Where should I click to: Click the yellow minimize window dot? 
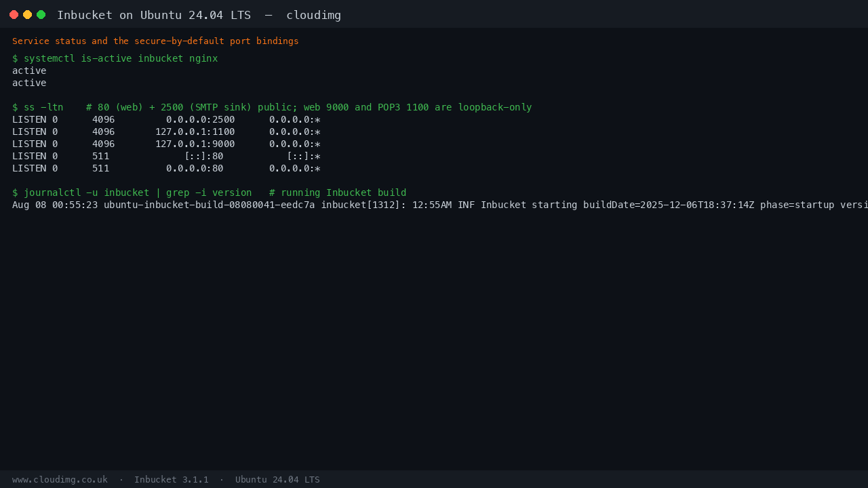coord(27,14)
